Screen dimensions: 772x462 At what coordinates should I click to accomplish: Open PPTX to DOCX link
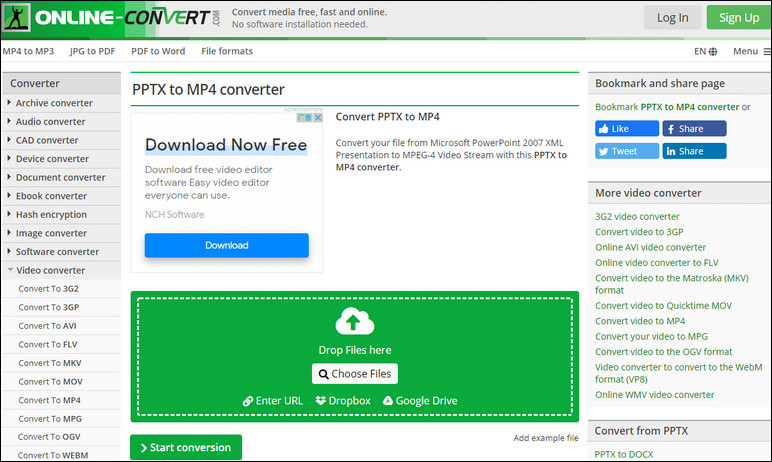pos(624,455)
